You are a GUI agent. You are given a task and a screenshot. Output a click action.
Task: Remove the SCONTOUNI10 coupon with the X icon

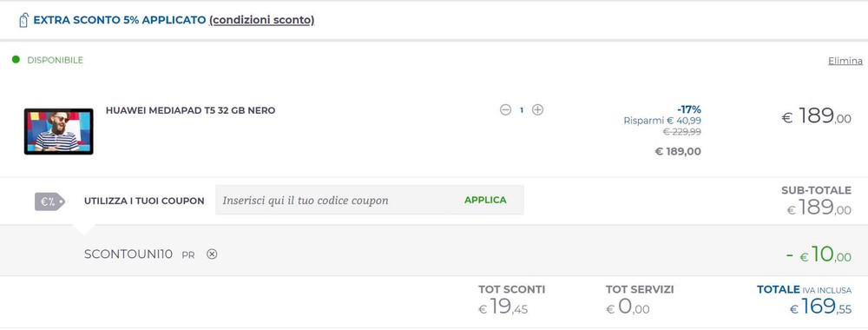click(212, 254)
